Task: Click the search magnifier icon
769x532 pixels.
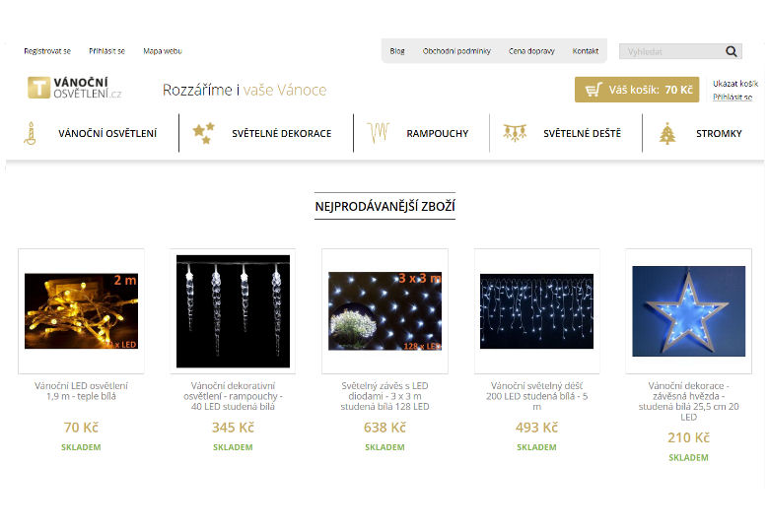Action: 732,51
